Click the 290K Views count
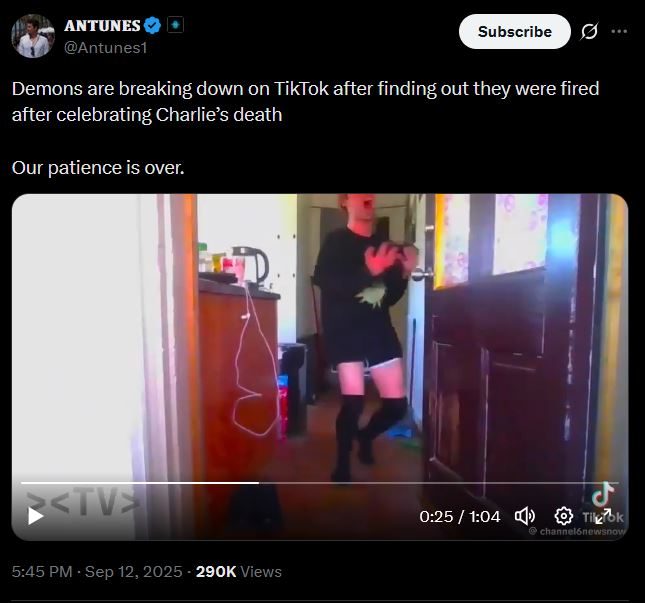 click(239, 572)
